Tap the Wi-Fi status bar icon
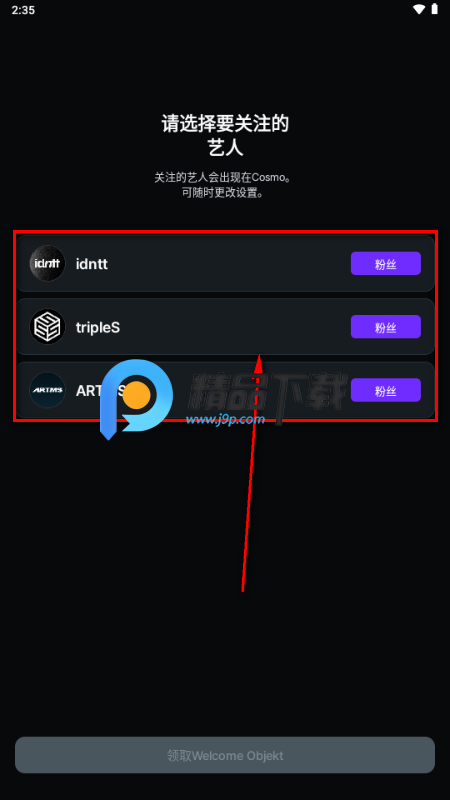 point(419,9)
